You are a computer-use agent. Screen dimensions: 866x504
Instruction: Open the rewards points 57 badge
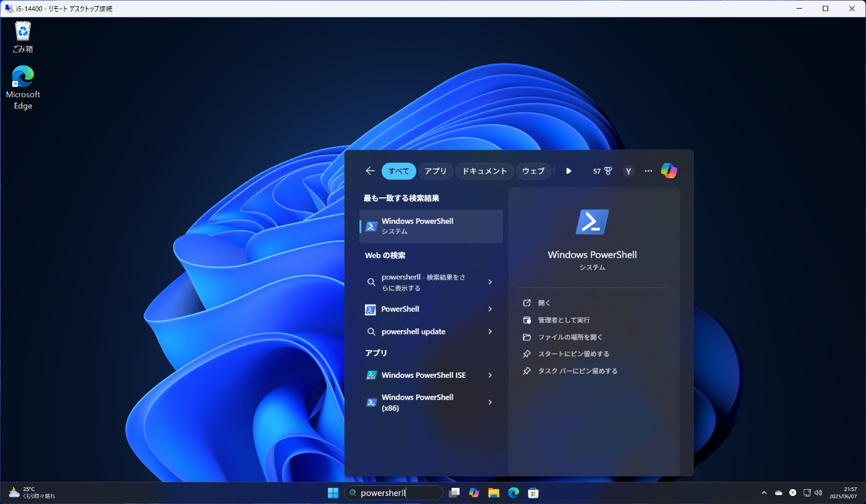(x=602, y=171)
